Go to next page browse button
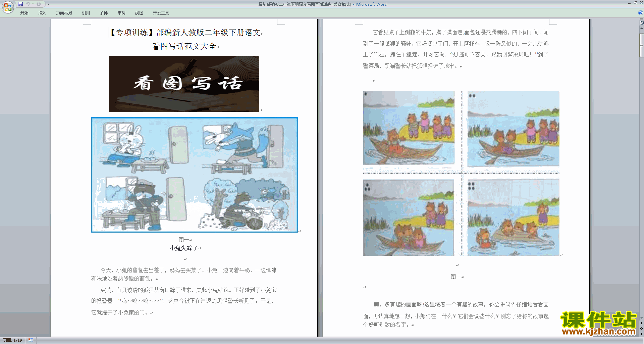Viewport: 644px width, 344px height. click(x=642, y=334)
